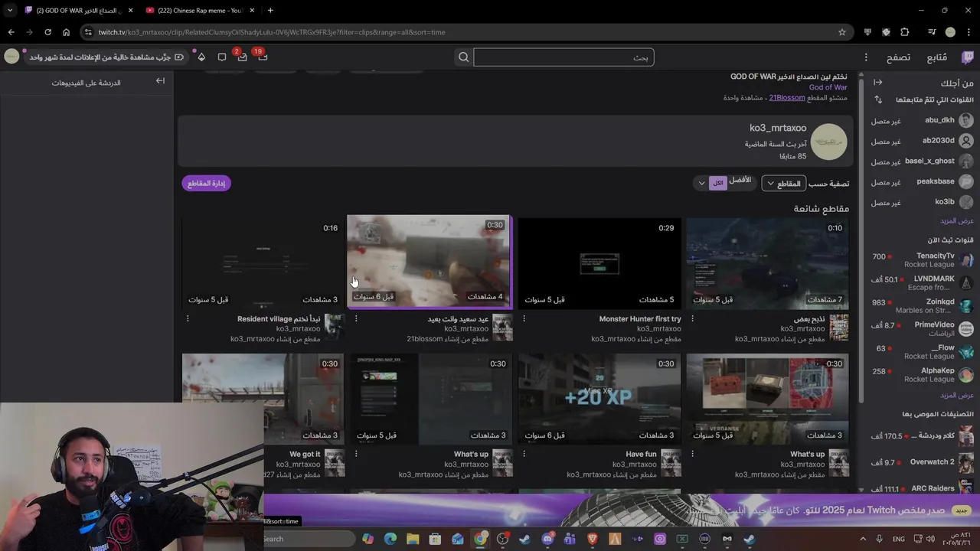Open the Monster Hunter first try clip thumbnail

pyautogui.click(x=599, y=262)
